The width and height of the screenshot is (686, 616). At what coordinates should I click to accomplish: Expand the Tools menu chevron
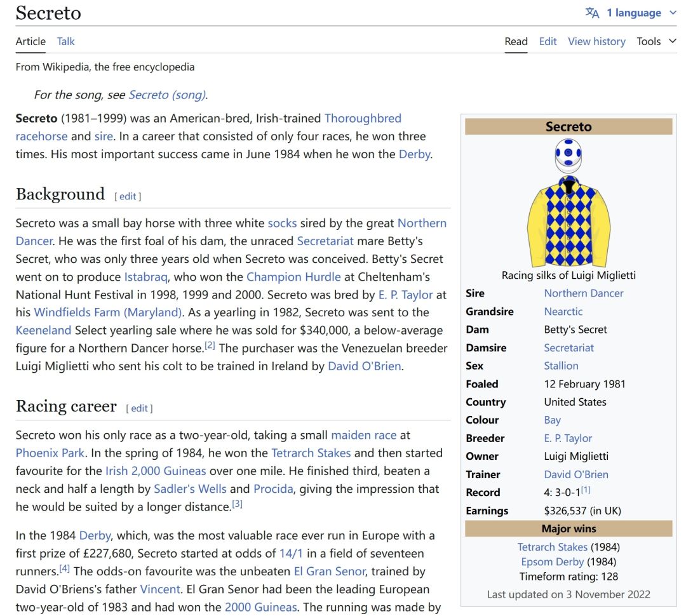673,41
